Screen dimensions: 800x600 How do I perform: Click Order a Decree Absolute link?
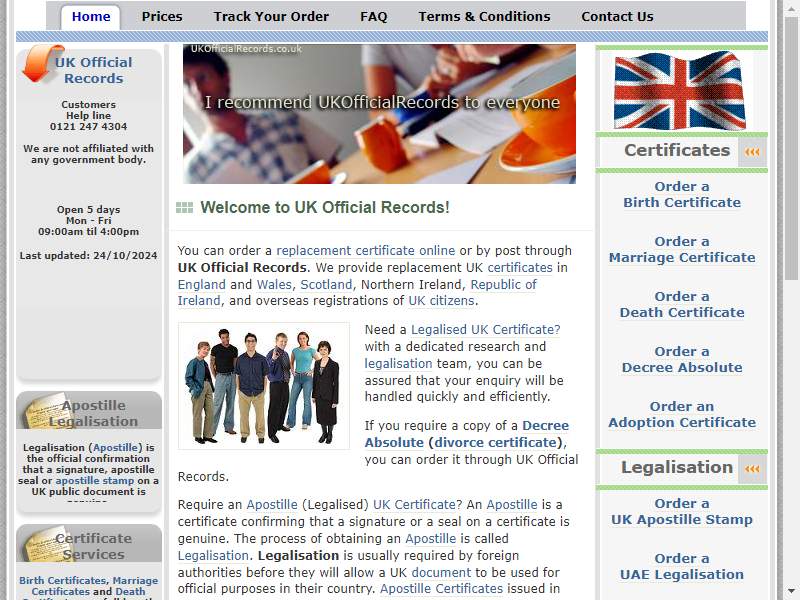pos(682,360)
